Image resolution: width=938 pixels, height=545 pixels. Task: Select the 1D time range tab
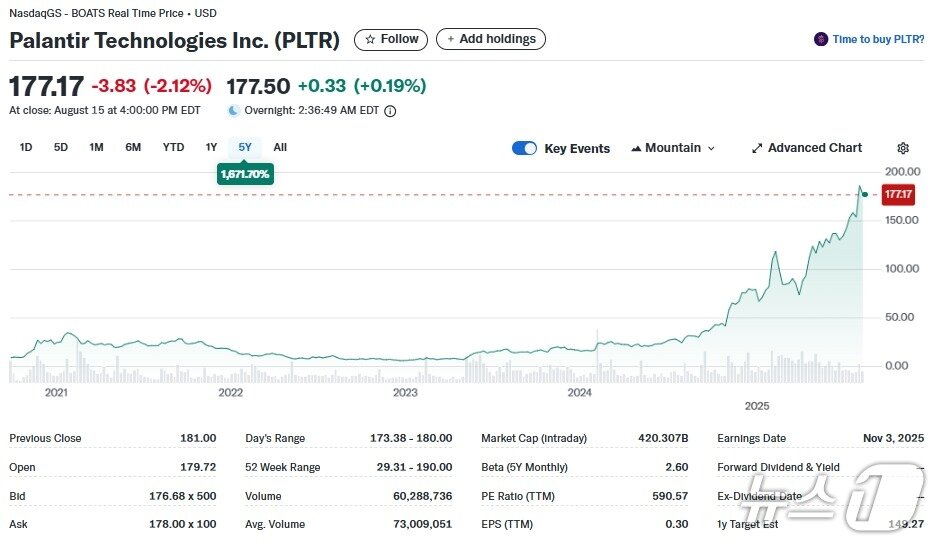click(26, 147)
